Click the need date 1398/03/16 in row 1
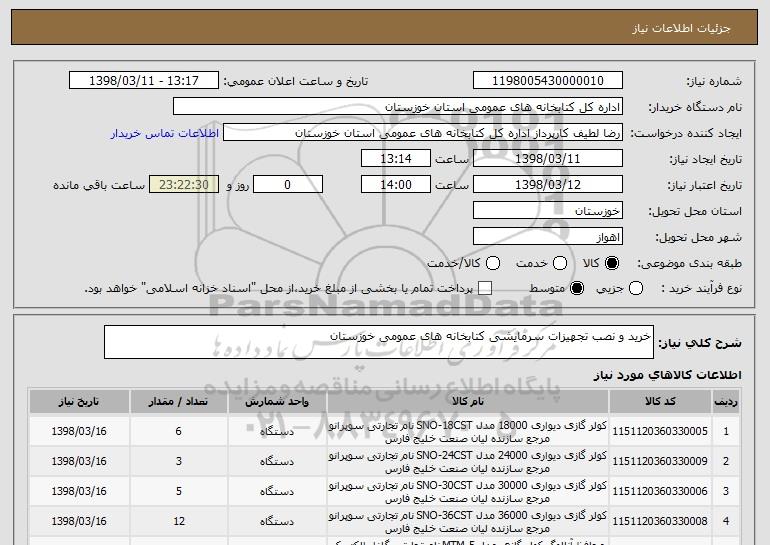 pos(79,431)
